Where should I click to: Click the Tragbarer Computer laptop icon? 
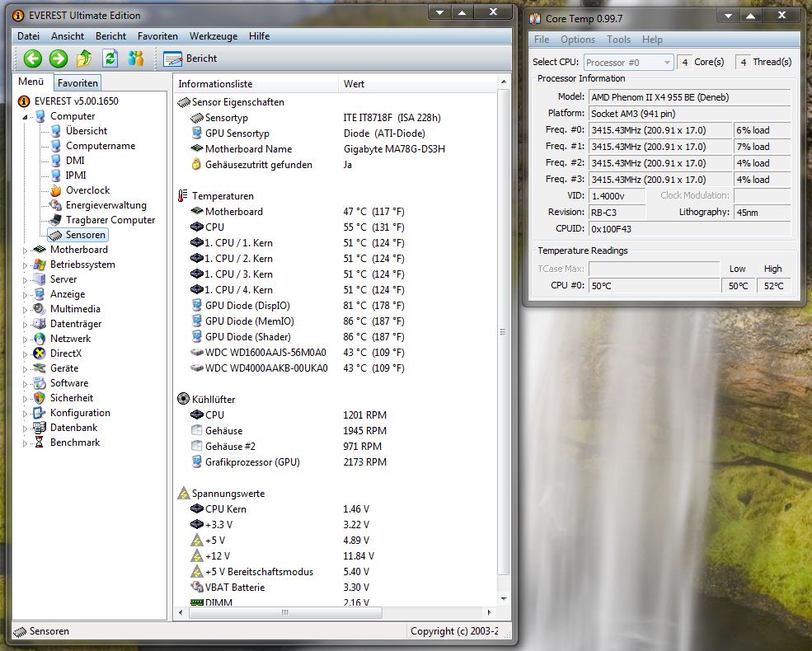point(56,220)
